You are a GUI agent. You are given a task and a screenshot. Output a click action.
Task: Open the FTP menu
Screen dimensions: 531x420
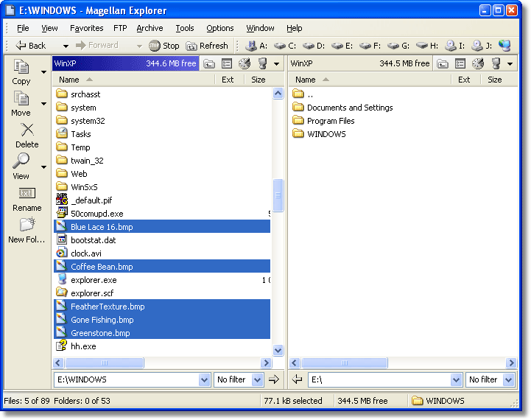pos(119,28)
